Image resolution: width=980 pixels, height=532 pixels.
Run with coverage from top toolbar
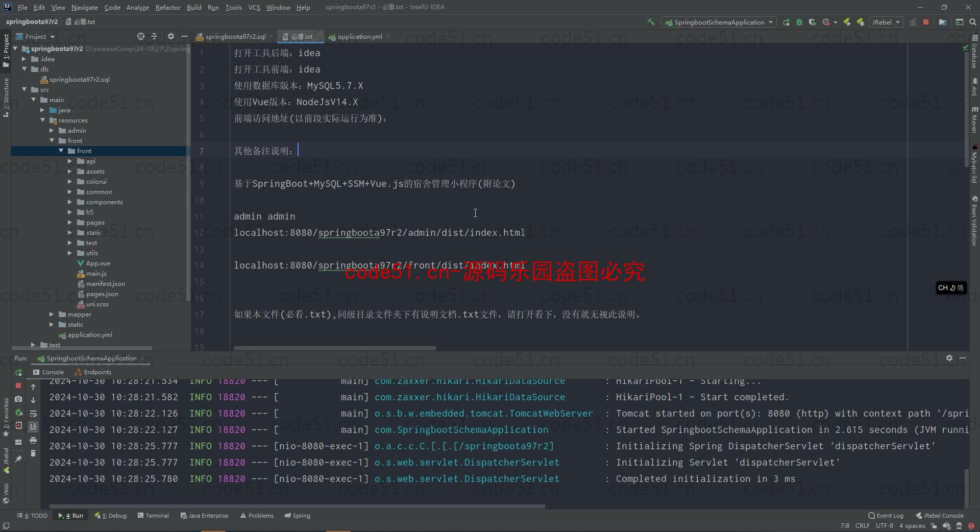point(813,22)
